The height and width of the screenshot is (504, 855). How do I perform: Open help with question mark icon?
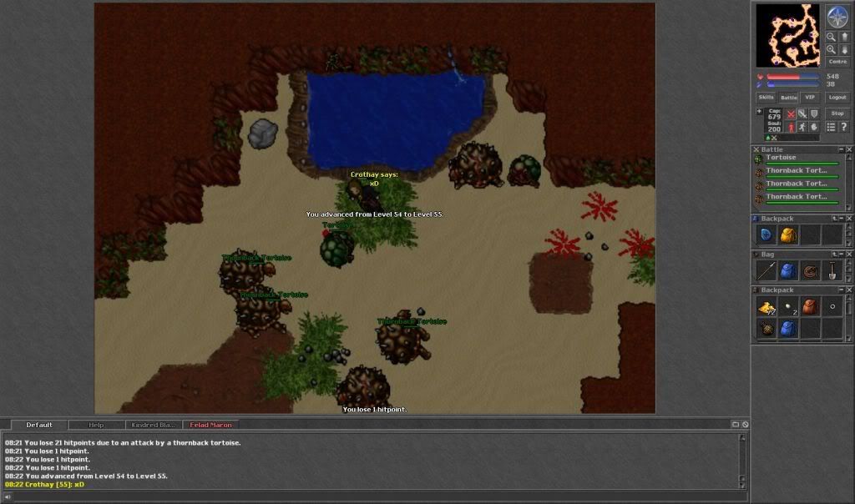(843, 127)
